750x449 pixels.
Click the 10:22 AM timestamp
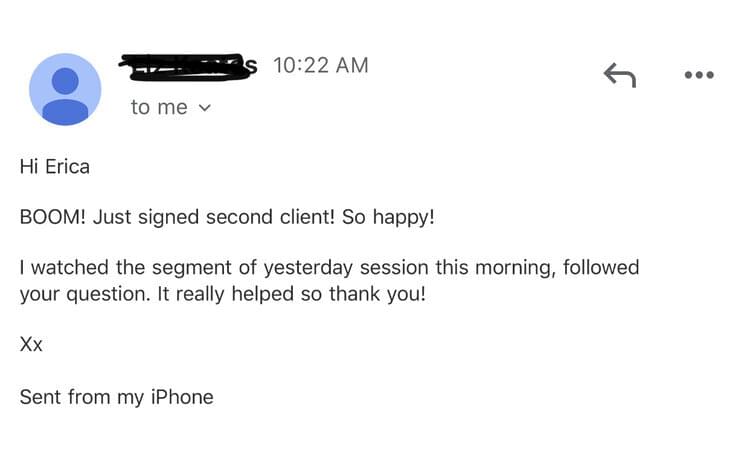320,66
